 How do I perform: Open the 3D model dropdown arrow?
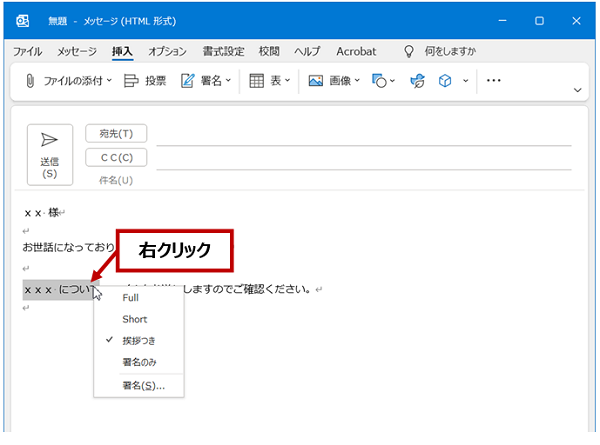tap(465, 81)
